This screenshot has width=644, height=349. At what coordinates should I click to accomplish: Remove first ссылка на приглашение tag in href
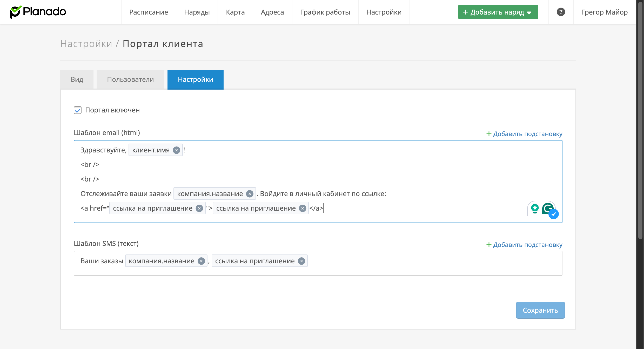point(199,208)
